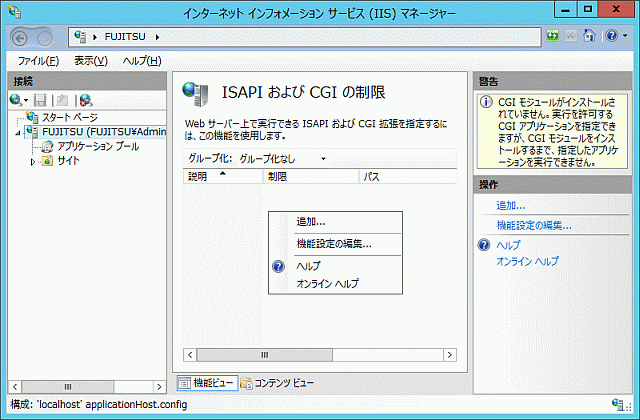
Task: Click the ヘルプ link in the Actions pane
Action: point(508,245)
